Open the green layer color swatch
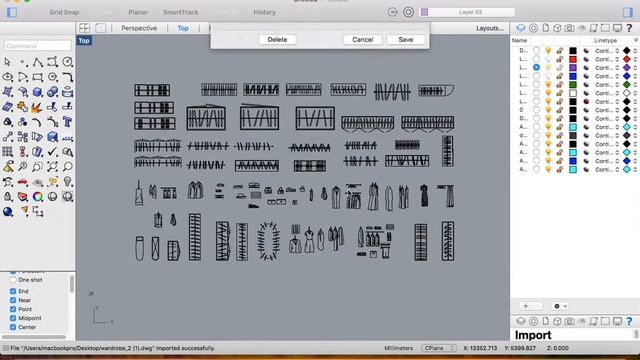Image resolution: width=640 pixels, height=360 pixels. click(x=573, y=84)
